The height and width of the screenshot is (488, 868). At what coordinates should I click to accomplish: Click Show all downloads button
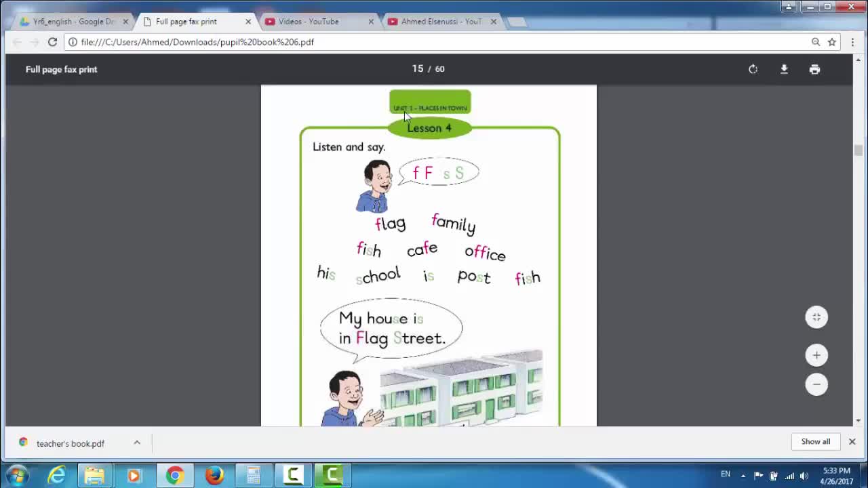pyautogui.click(x=815, y=442)
